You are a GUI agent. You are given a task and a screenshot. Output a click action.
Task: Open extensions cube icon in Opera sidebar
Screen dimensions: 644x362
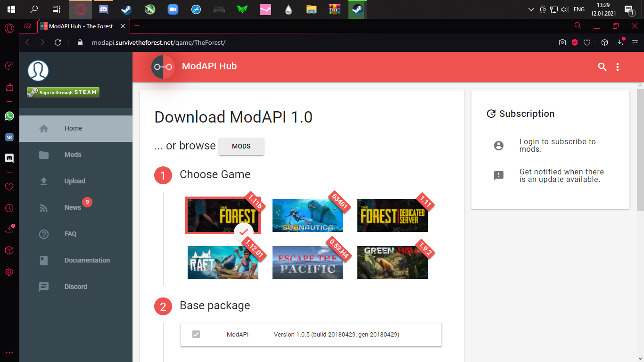9,250
